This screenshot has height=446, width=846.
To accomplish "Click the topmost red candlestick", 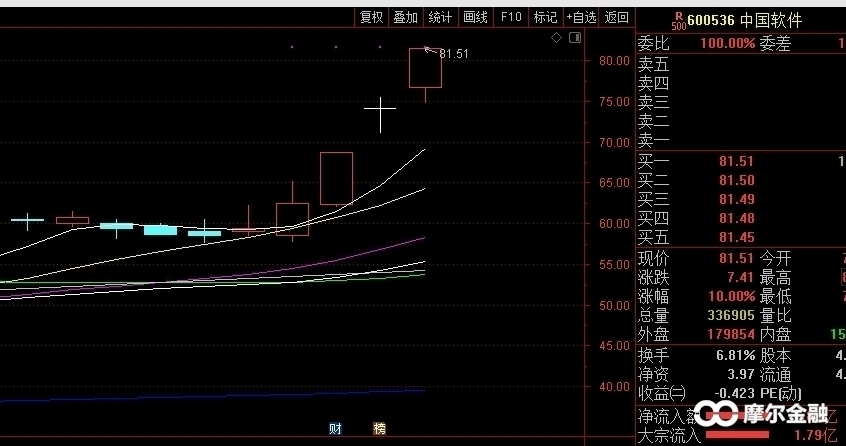I will point(425,68).
